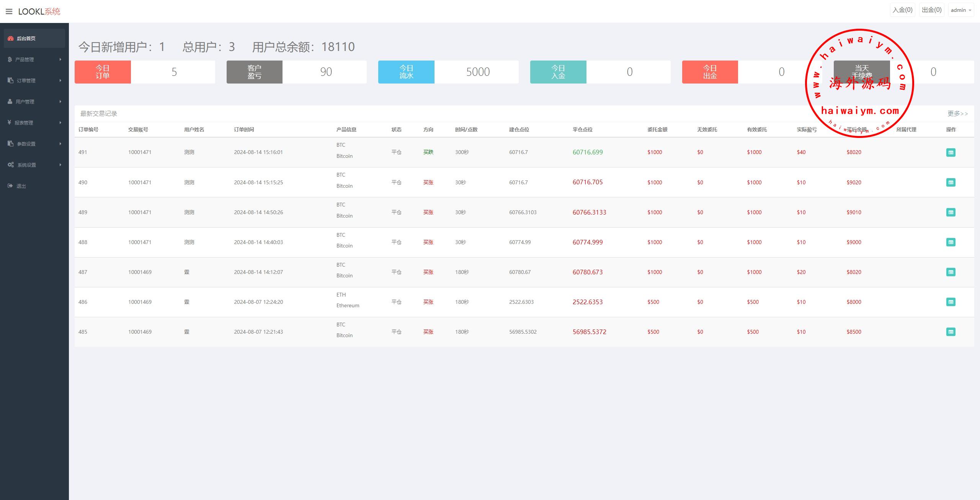Open details icon for order 491
980x500 pixels.
pos(951,152)
